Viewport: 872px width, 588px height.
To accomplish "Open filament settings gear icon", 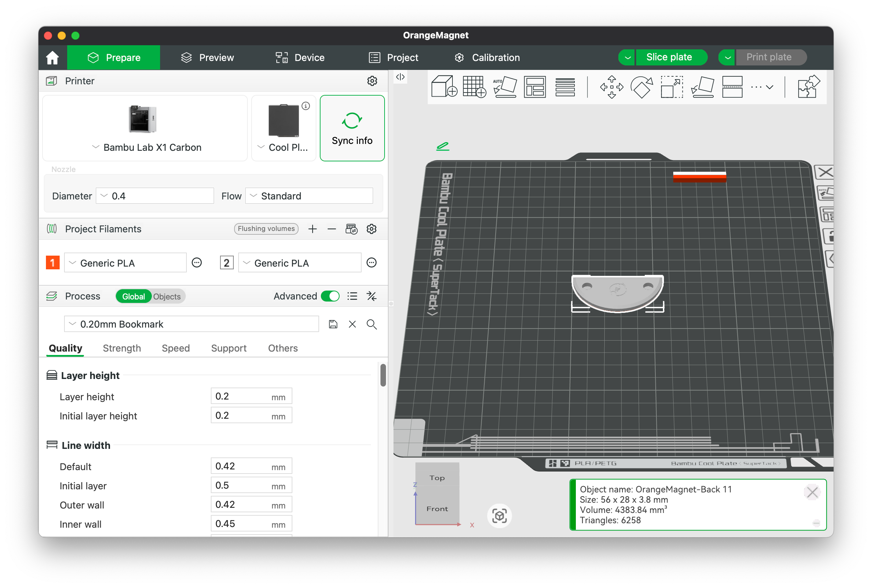I will [x=371, y=229].
